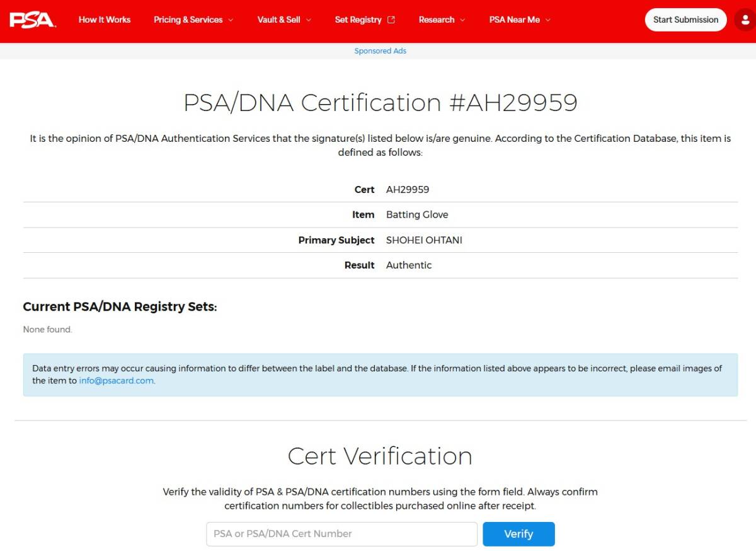Click PSA/DNA Certification #AH29959 heading
This screenshot has height=551, width=756.
click(x=381, y=103)
